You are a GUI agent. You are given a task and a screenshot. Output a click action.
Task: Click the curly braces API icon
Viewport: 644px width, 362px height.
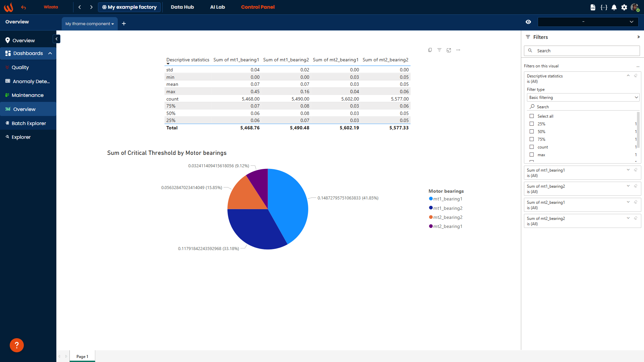[604, 7]
